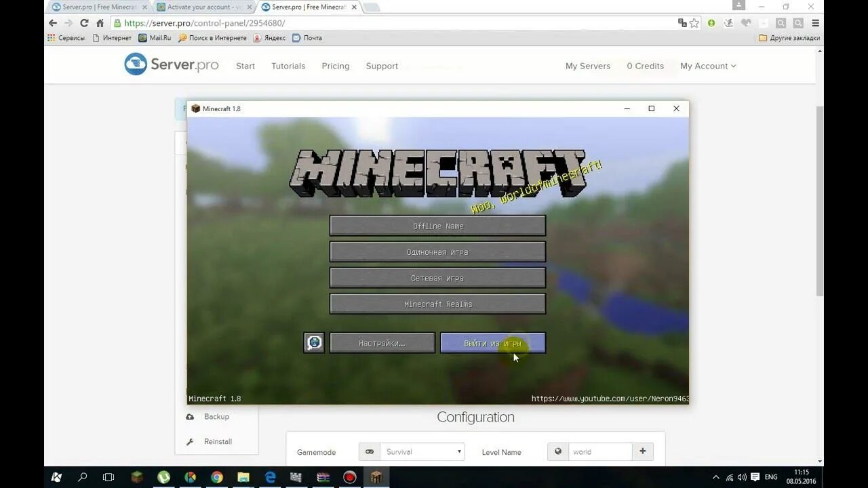Reload the server.pro page
Viewport: 868px width, 488px height.
point(84,23)
